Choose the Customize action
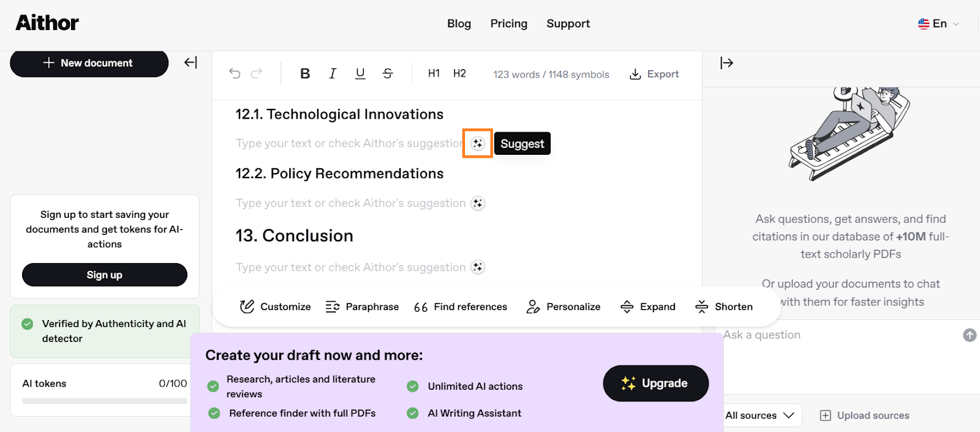 coord(275,307)
